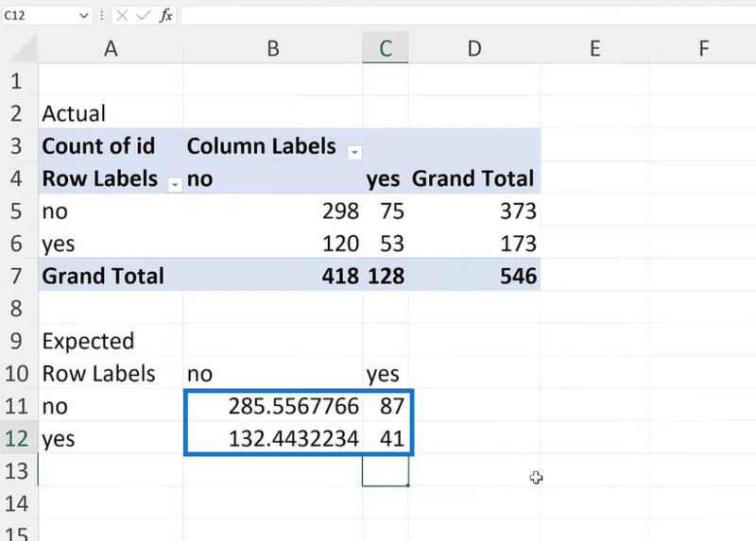Select row 8 header
Viewport: 756px width, 541px height.
(17, 309)
